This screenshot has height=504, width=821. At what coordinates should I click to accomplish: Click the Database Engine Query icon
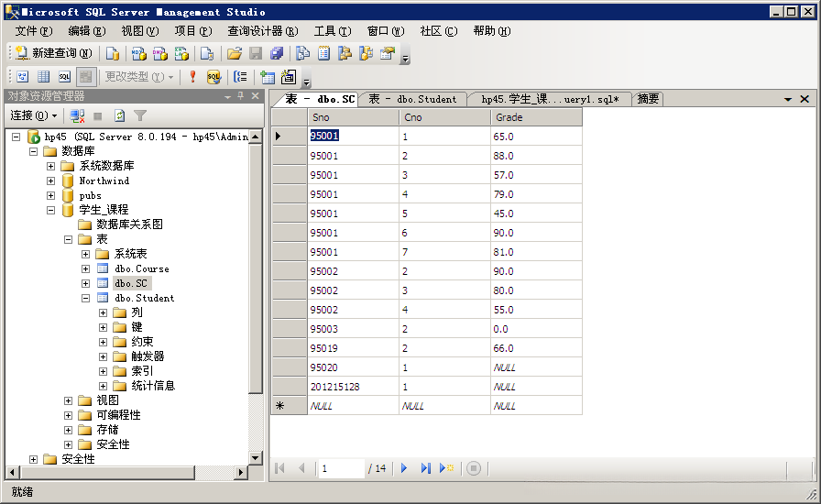[x=113, y=53]
